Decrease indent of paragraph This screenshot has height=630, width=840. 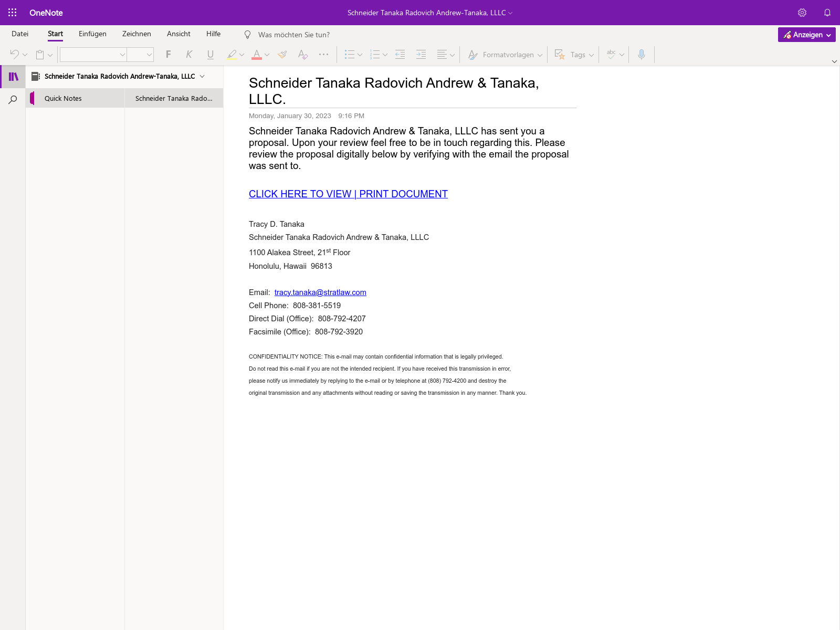tap(400, 54)
